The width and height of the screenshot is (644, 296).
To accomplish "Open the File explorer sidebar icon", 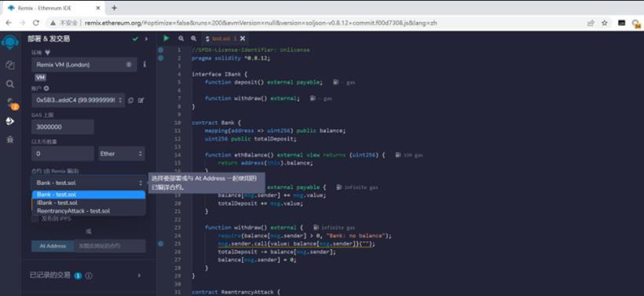I will coord(10,65).
